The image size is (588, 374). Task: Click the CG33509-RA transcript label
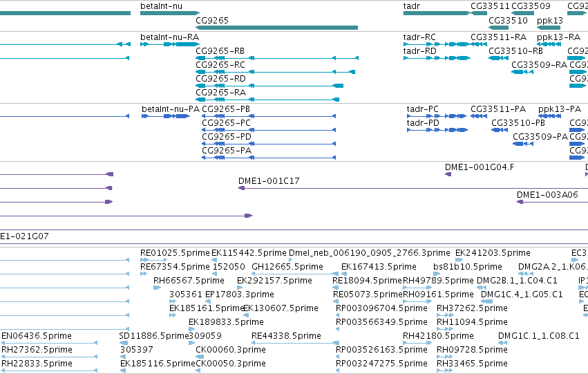539,65
